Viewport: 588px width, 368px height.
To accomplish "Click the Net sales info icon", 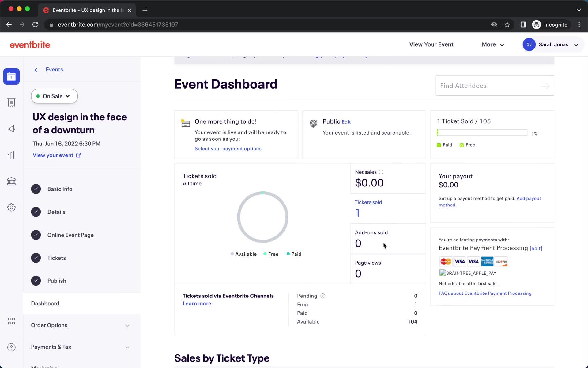I will pos(381,172).
